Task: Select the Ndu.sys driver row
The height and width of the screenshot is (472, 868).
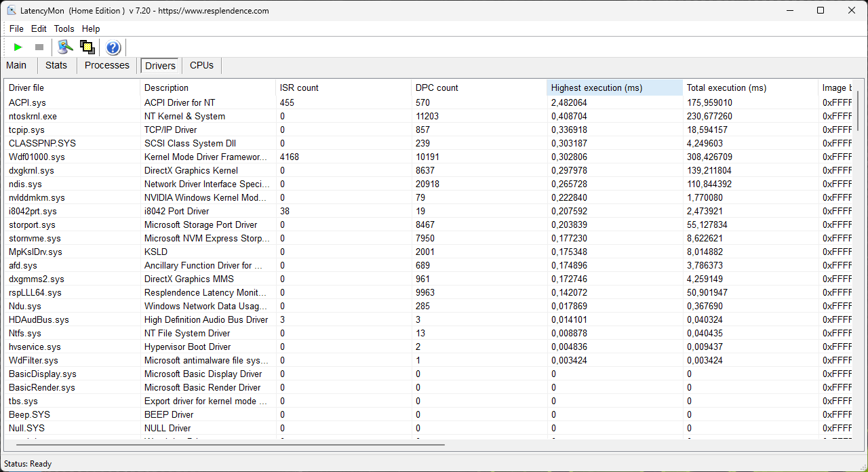Action: tap(429, 306)
